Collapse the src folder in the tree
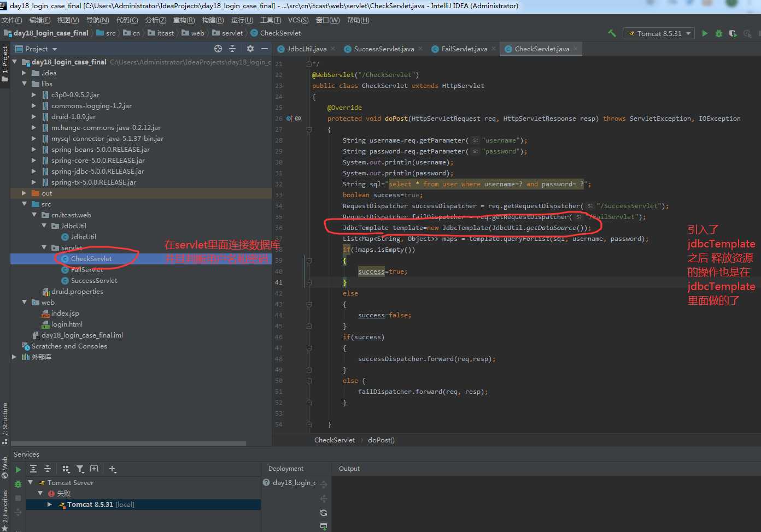Image resolution: width=761 pixels, height=532 pixels. (x=24, y=204)
